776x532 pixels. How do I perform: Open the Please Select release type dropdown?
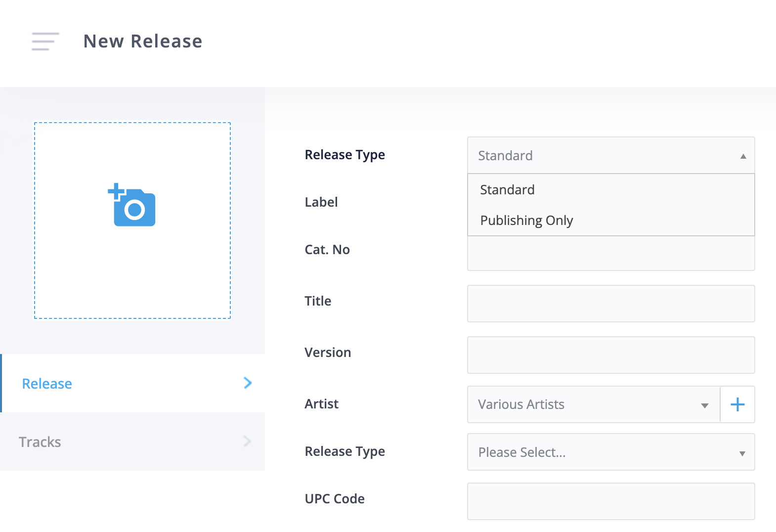click(611, 452)
